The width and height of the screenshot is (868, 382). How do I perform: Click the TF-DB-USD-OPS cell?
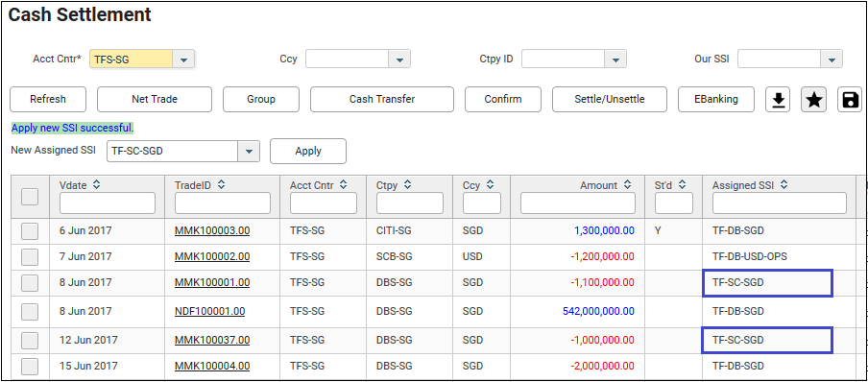(750, 257)
